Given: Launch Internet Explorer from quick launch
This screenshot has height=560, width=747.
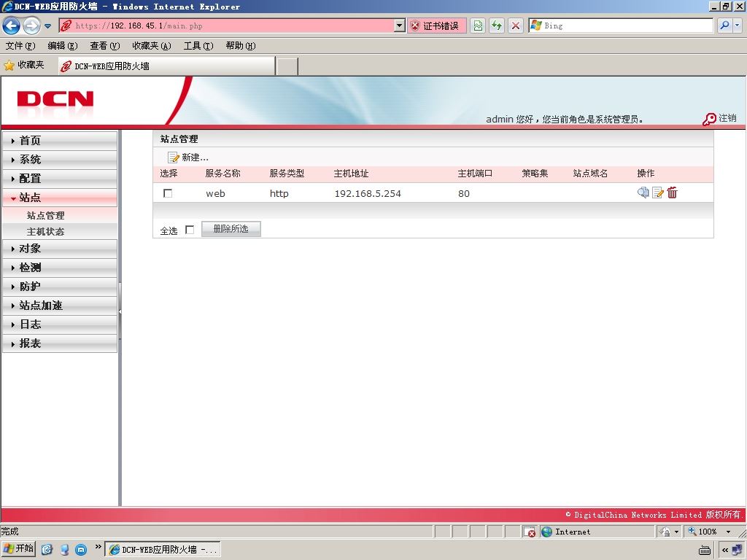Looking at the screenshot, I should pyautogui.click(x=47, y=550).
